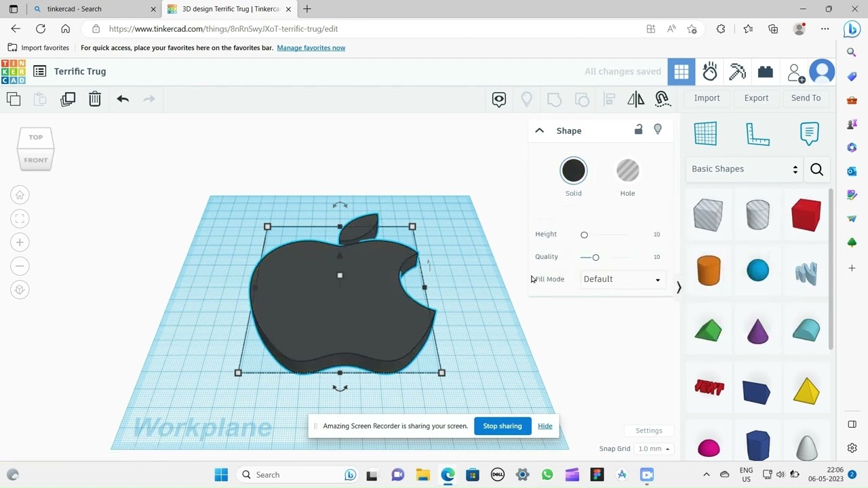Switch to 3D design grid view
This screenshot has height=488, width=868.
(x=682, y=72)
